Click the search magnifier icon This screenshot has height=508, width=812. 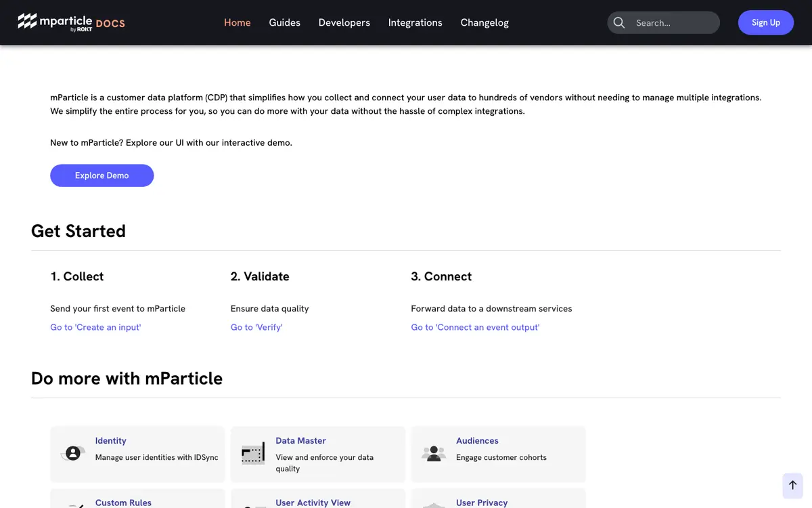coord(618,22)
